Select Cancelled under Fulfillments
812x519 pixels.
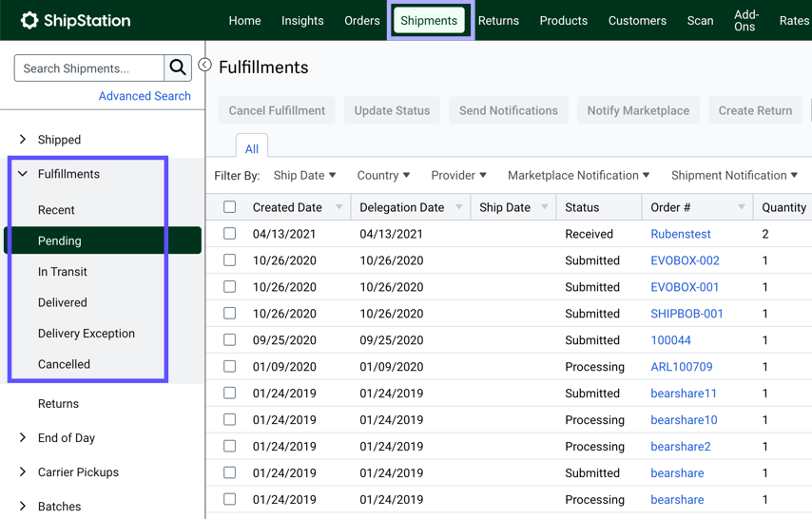[64, 364]
